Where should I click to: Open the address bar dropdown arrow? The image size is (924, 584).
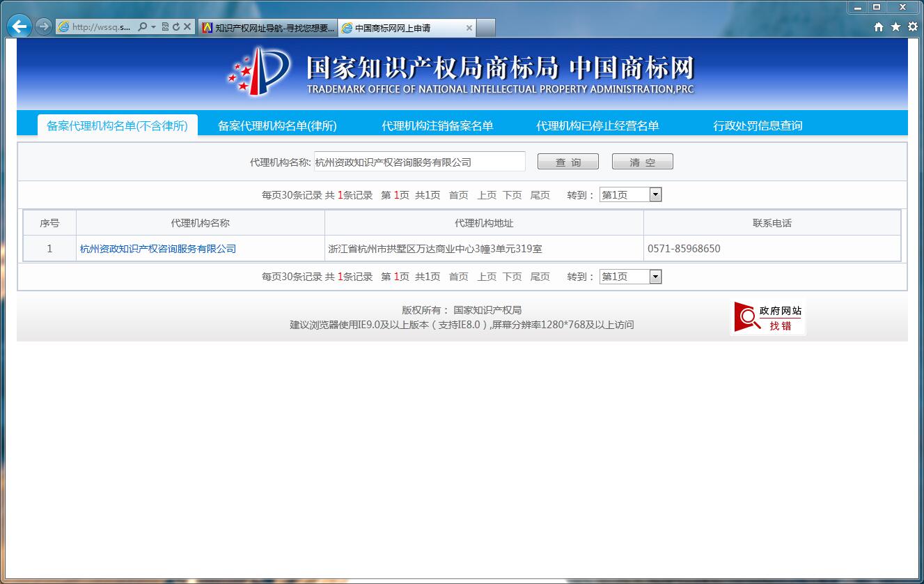pos(153,27)
